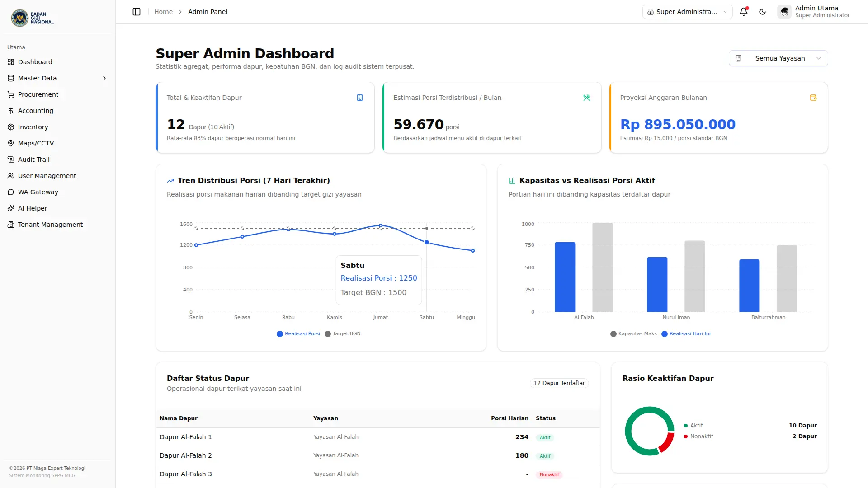Open Maps/CCTV from sidebar
The width and height of the screenshot is (868, 488).
coord(36,143)
